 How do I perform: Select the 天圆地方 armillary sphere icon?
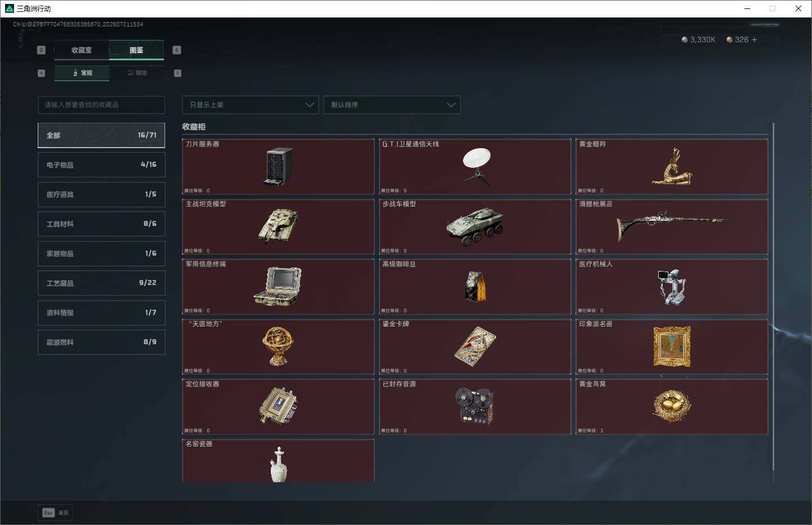[x=278, y=346]
